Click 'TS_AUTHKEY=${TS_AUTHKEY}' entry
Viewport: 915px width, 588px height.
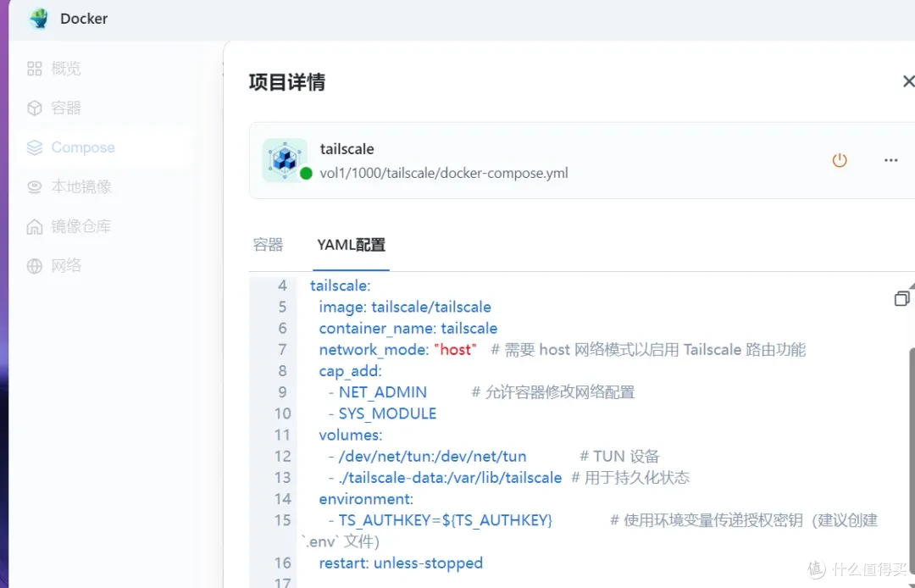pyautogui.click(x=446, y=520)
